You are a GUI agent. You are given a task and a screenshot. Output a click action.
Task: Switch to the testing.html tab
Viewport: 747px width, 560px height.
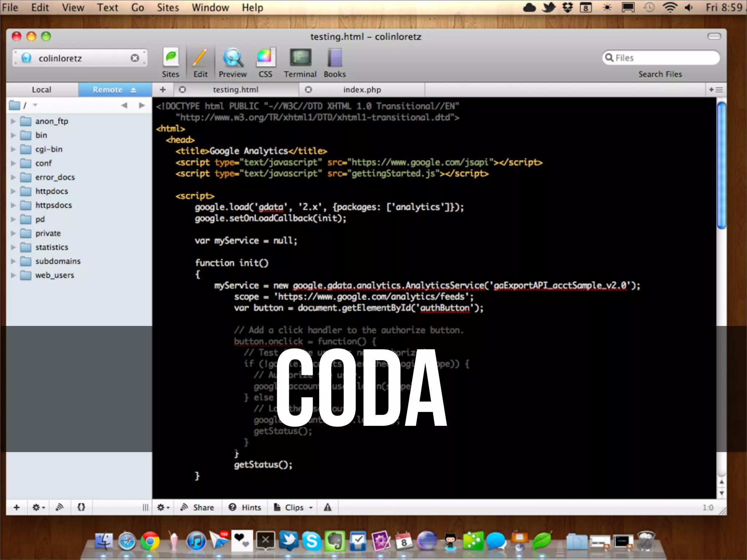point(236,90)
